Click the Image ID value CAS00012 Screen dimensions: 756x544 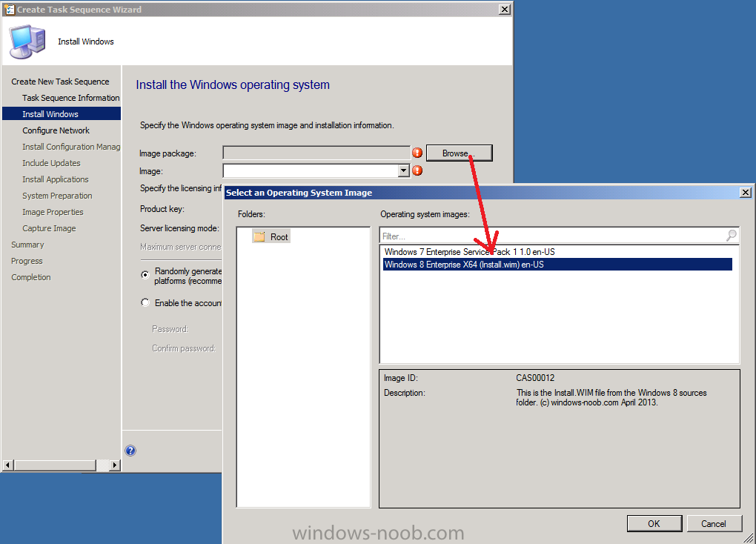pyautogui.click(x=535, y=378)
